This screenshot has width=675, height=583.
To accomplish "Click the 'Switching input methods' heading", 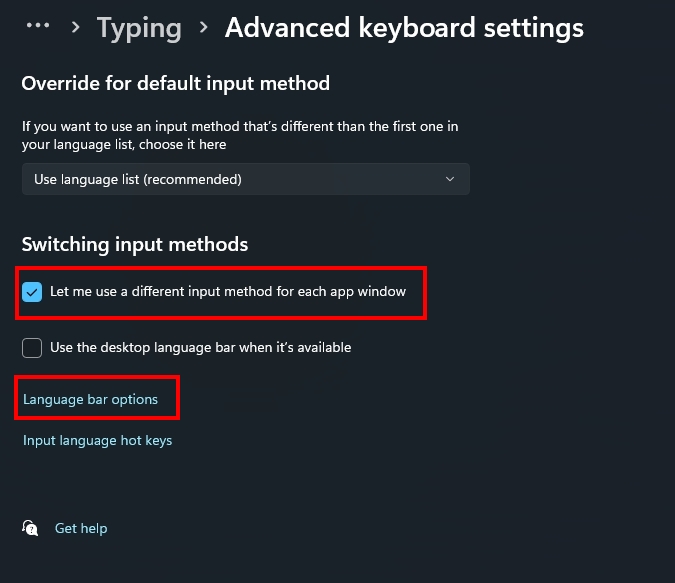I will (x=135, y=245).
